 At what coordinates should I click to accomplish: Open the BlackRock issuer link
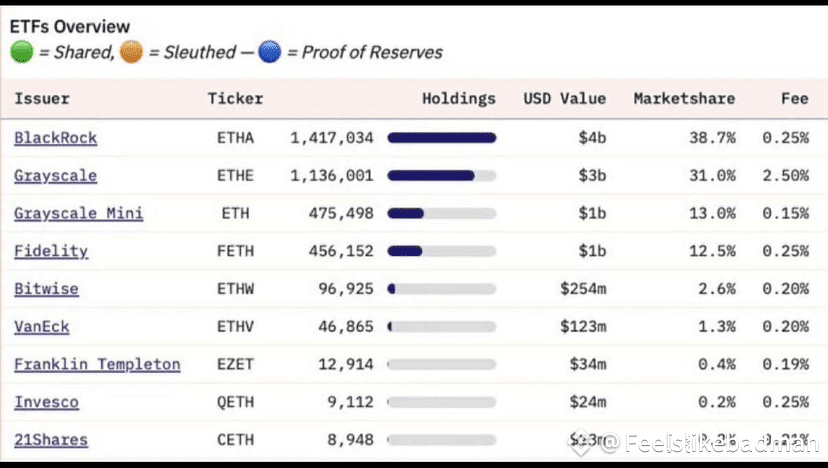click(55, 138)
